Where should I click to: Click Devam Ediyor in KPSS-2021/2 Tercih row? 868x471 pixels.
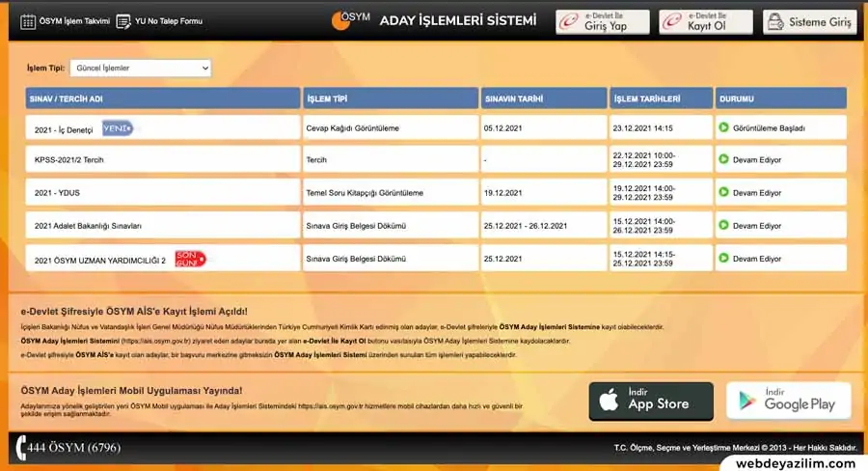click(x=757, y=159)
